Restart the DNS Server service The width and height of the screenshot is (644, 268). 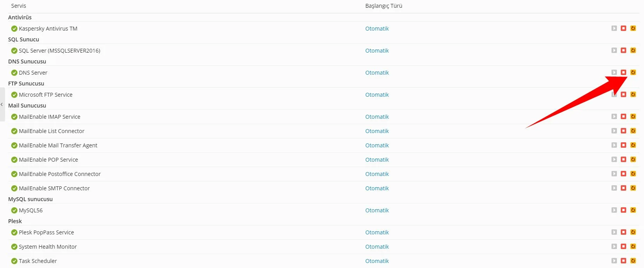pos(633,72)
